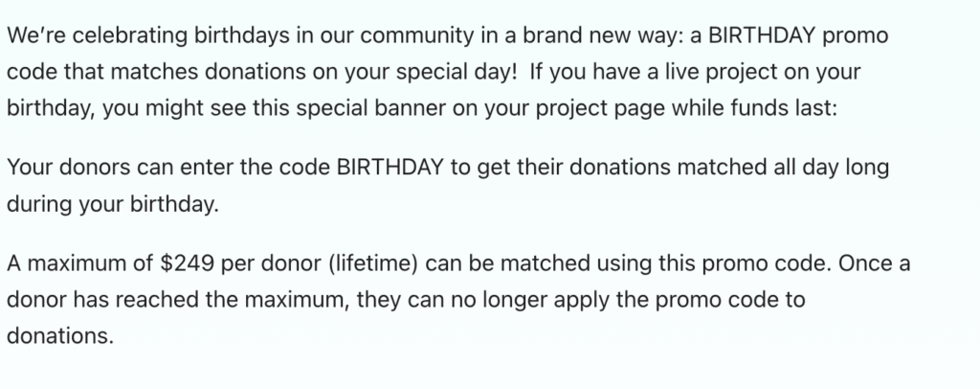Click the words "special banner"
This screenshot has width=980, height=389.
tap(370, 108)
